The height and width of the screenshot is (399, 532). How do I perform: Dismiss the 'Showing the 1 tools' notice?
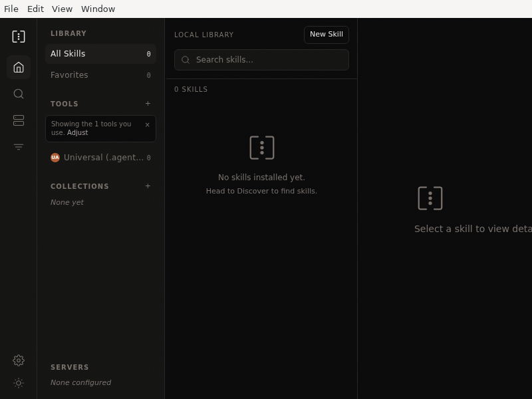[147, 124]
